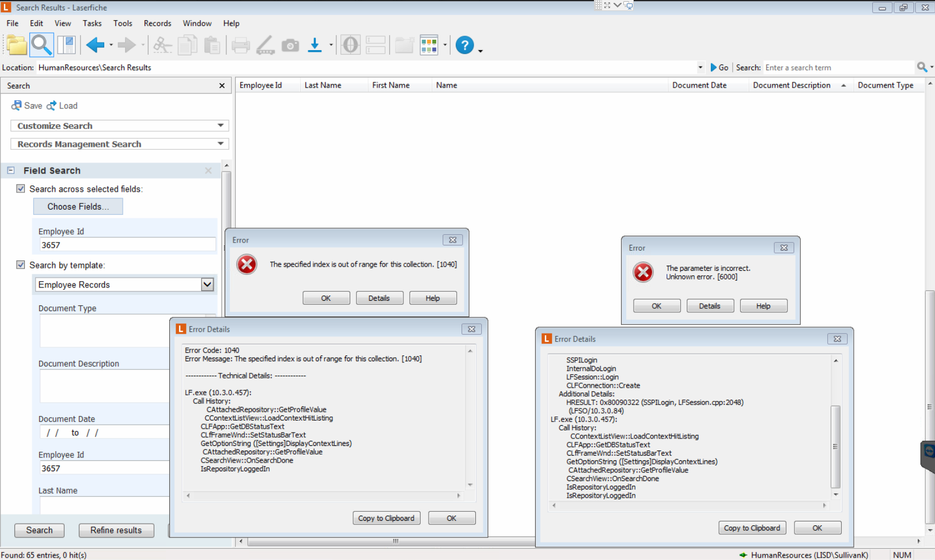Click the Load search icon
Viewport: 935px width, 560px height.
click(62, 105)
